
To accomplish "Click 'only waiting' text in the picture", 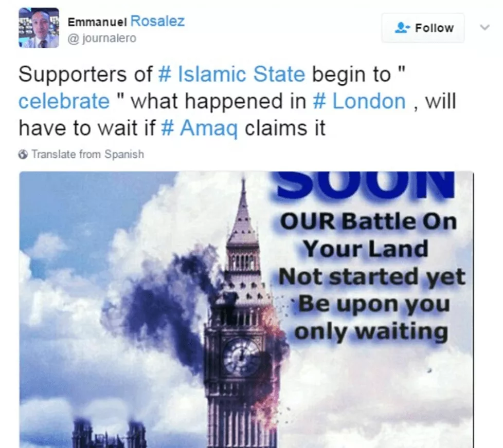I will [x=371, y=331].
